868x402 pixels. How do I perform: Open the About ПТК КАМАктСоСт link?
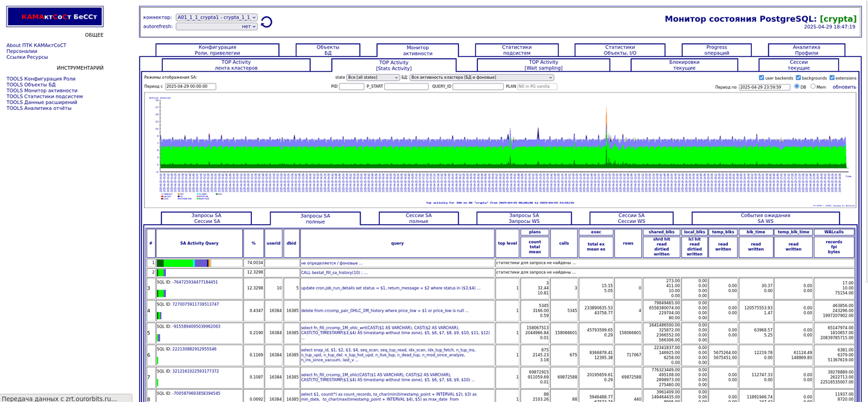tap(36, 45)
